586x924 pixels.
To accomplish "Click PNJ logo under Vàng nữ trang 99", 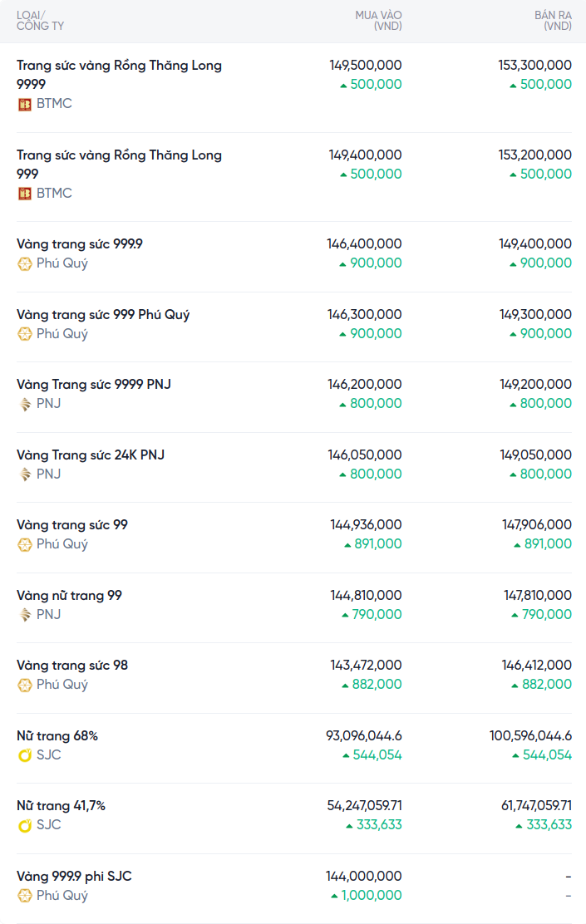I will click(25, 615).
